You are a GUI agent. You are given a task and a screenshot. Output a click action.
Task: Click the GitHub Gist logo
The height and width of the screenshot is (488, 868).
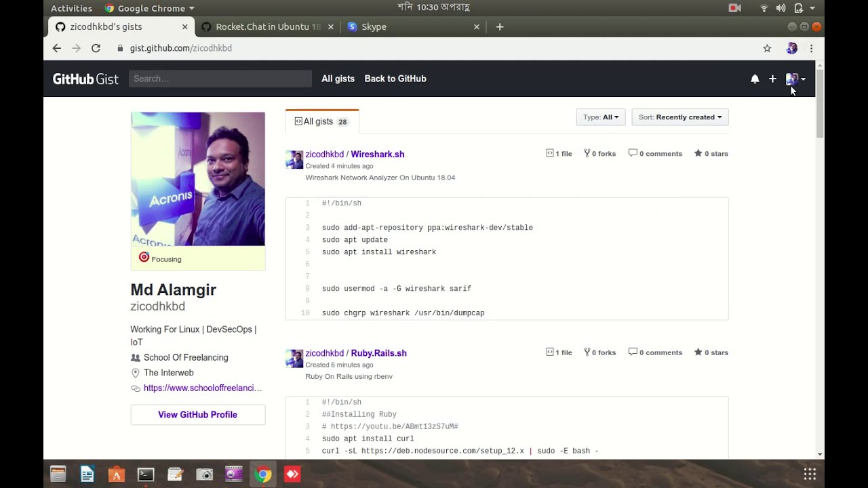click(85, 79)
